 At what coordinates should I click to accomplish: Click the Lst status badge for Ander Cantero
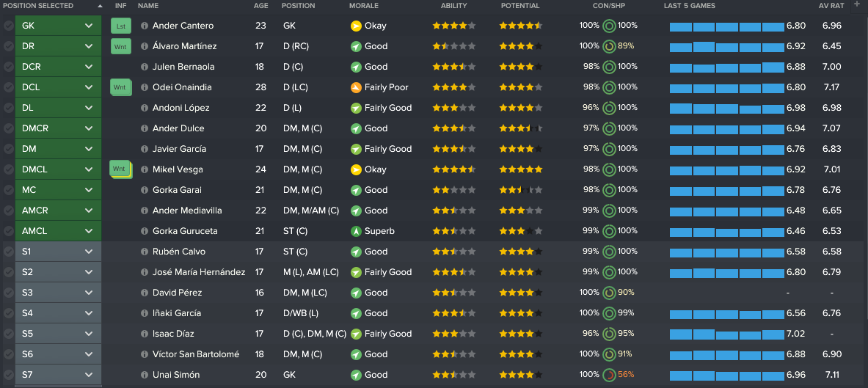(120, 26)
